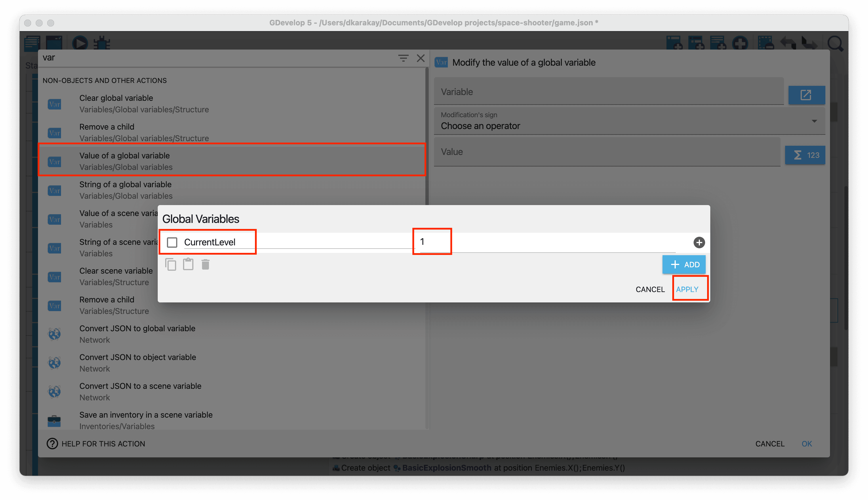Select String of a global variable action
Screen dimensions: 868x500
(x=125, y=190)
